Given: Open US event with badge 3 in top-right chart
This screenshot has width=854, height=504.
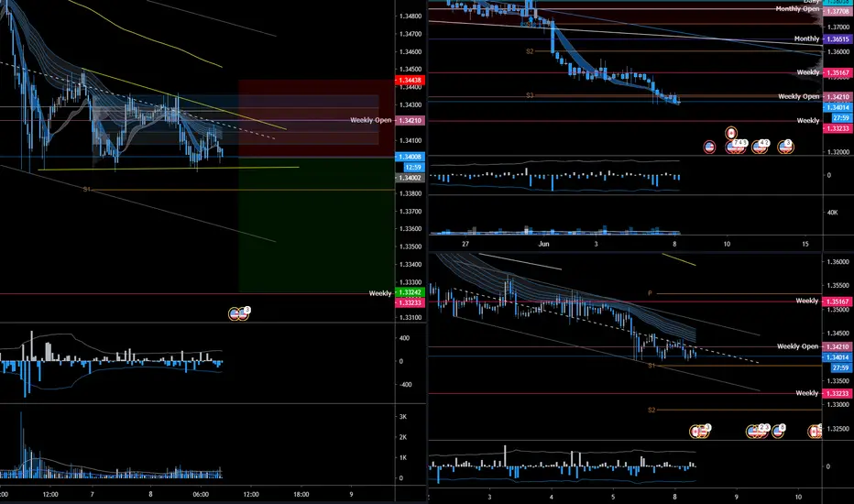Looking at the screenshot, I should click(785, 146).
